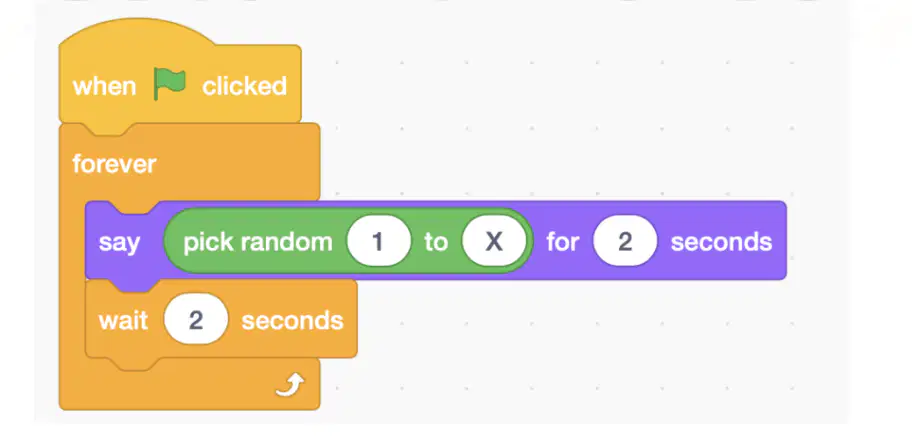Edit the wait block seconds value 2
The width and height of the screenshot is (912, 442).
pyautogui.click(x=196, y=319)
